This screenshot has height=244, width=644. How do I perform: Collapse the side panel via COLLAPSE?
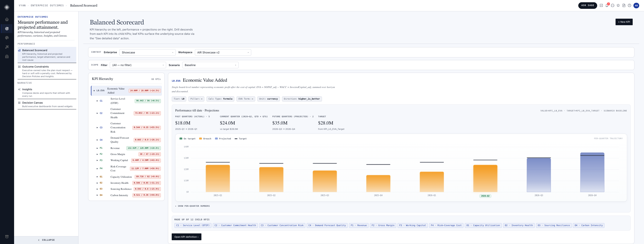click(x=46, y=240)
